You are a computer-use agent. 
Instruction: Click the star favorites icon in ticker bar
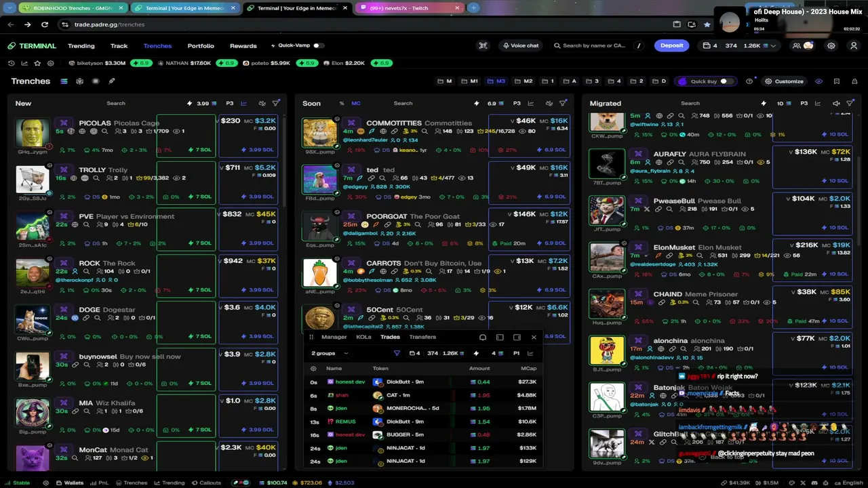[x=38, y=63]
